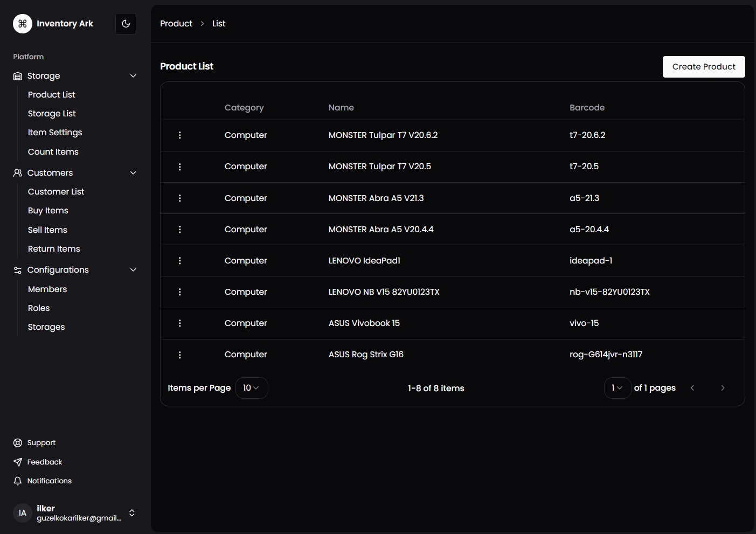Image resolution: width=756 pixels, height=534 pixels.
Task: Open actions menu for ASUS Vivobook 15
Action: coord(180,323)
